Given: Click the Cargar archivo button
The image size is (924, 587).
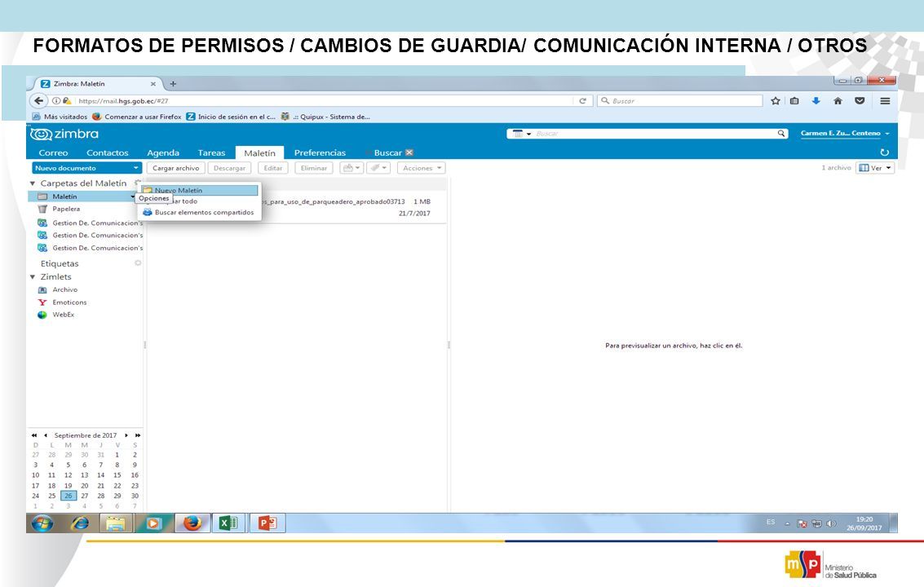Looking at the screenshot, I should click(x=175, y=168).
